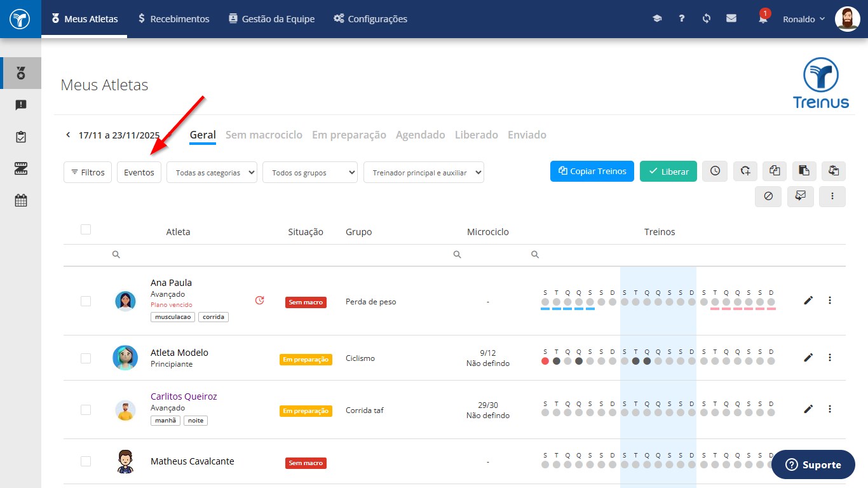This screenshot has width=868, height=488.
Task: Click the block/cancel toolbar icon
Action: tap(768, 196)
